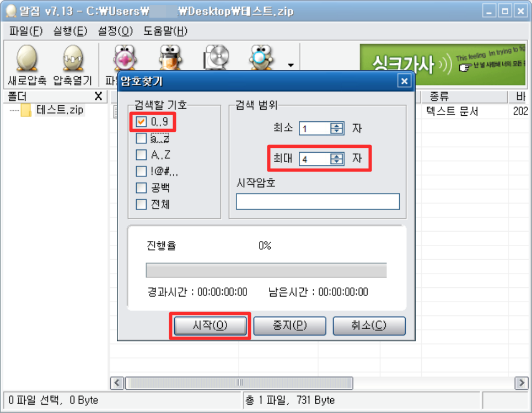Open the 설정(O) menu

pos(115,31)
